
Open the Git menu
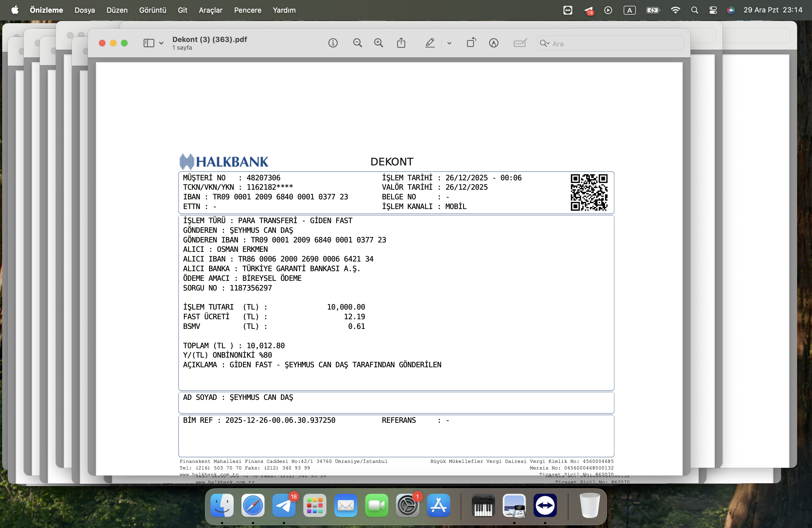coord(183,10)
